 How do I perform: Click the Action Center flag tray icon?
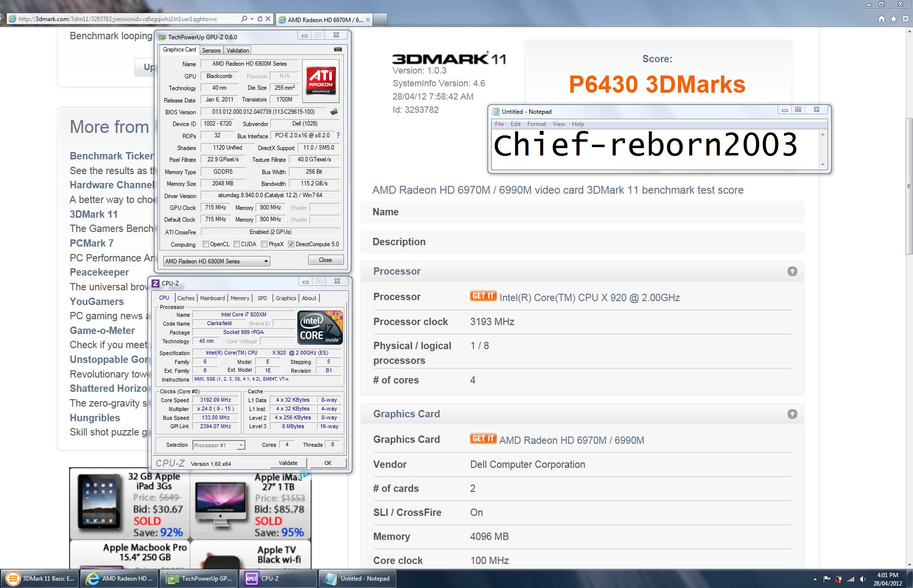point(827,579)
